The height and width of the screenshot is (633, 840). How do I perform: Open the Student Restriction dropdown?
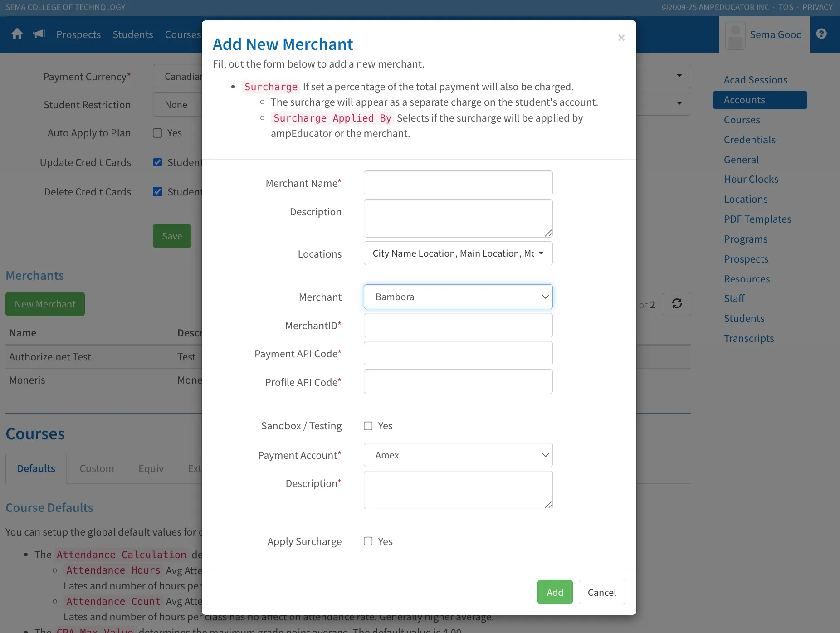click(422, 104)
